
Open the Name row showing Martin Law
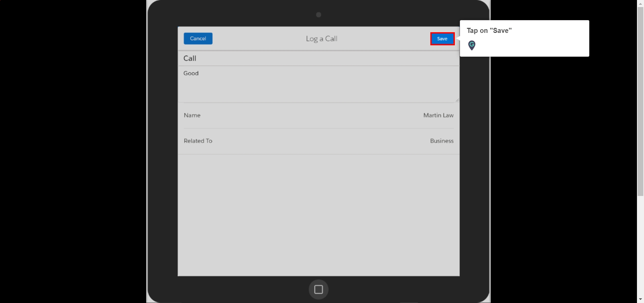pyautogui.click(x=318, y=115)
